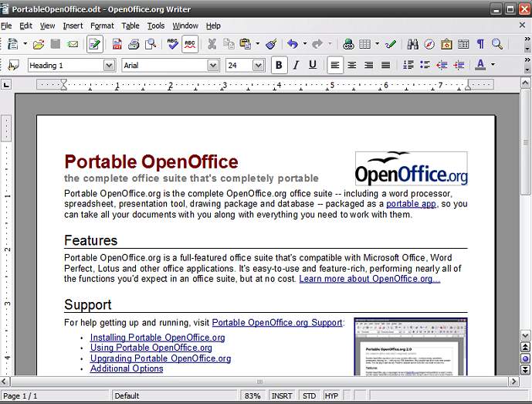Open Data Sources icon

(463, 44)
